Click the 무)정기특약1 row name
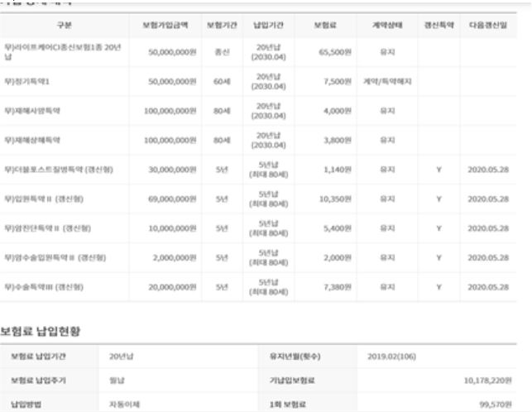 click(26, 81)
